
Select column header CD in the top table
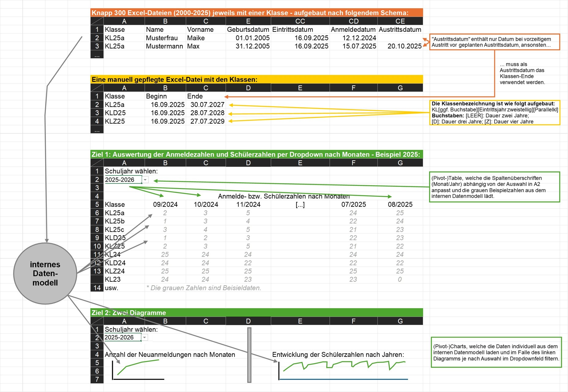(x=353, y=21)
